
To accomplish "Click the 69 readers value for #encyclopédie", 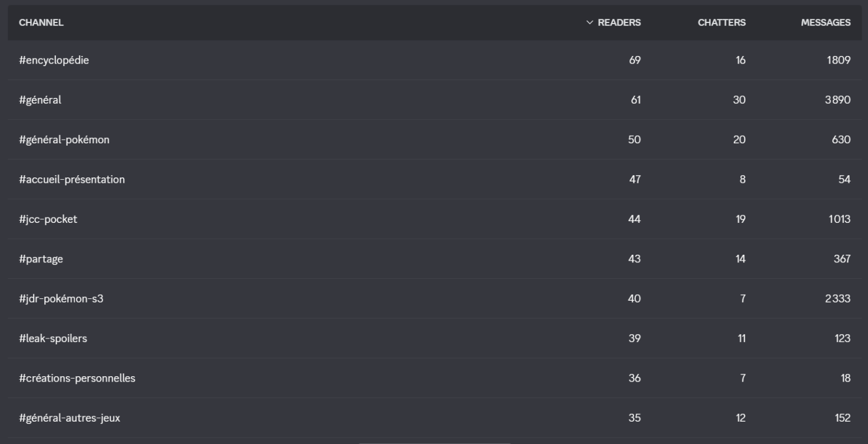I will pos(635,60).
